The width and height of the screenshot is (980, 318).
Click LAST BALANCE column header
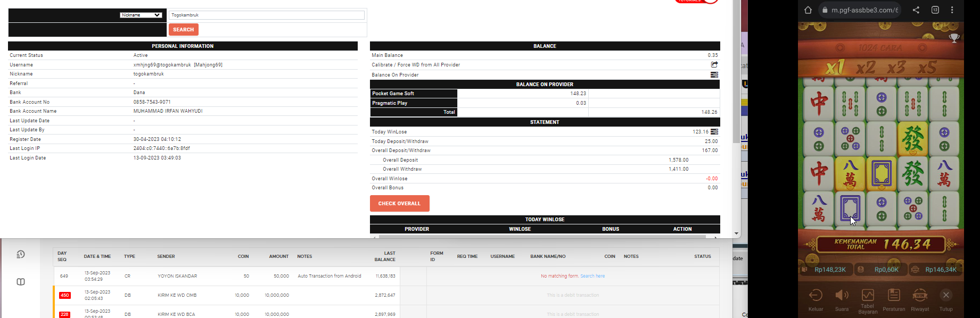tap(385, 256)
